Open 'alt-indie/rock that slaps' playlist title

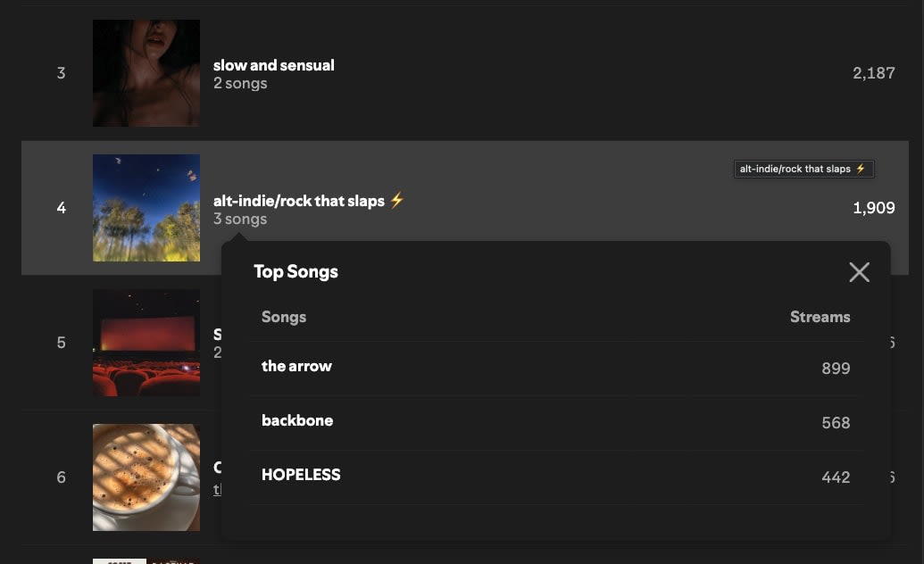point(299,201)
